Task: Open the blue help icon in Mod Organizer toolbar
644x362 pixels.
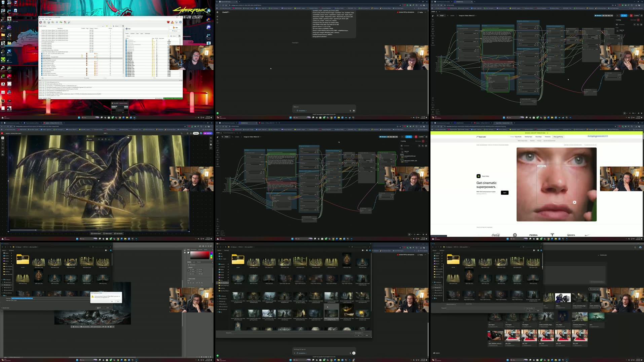Action: [180, 22]
